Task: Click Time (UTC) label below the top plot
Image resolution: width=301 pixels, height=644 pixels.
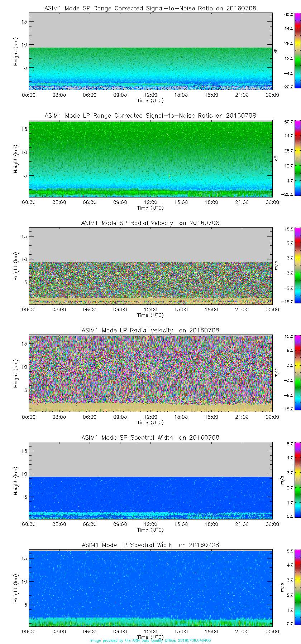Action: [150, 101]
